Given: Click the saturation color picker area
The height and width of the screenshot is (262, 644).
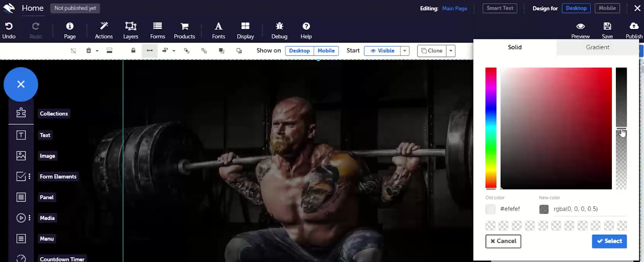Looking at the screenshot, I should [x=556, y=128].
